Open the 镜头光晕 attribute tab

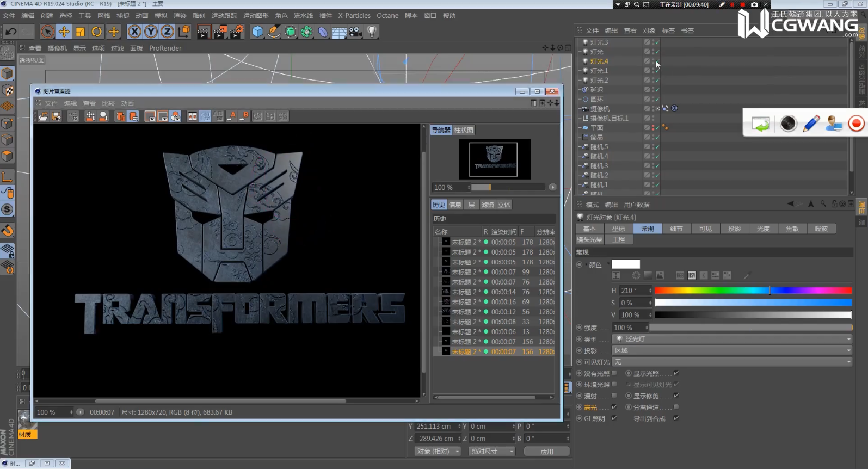(590, 239)
